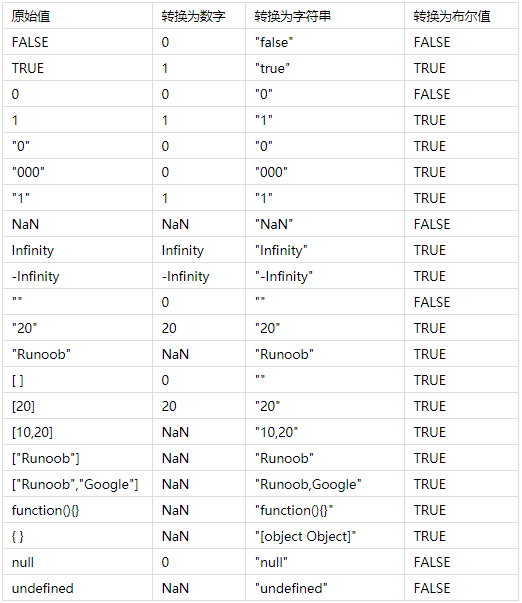Click the 转换为数字 column header
The image size is (522, 603).
tap(199, 16)
